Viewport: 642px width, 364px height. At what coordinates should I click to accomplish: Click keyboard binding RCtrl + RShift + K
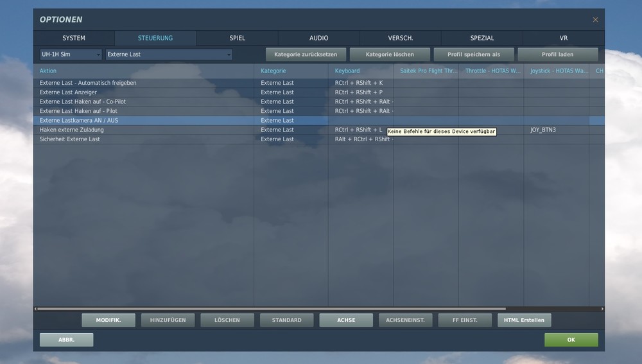point(361,83)
